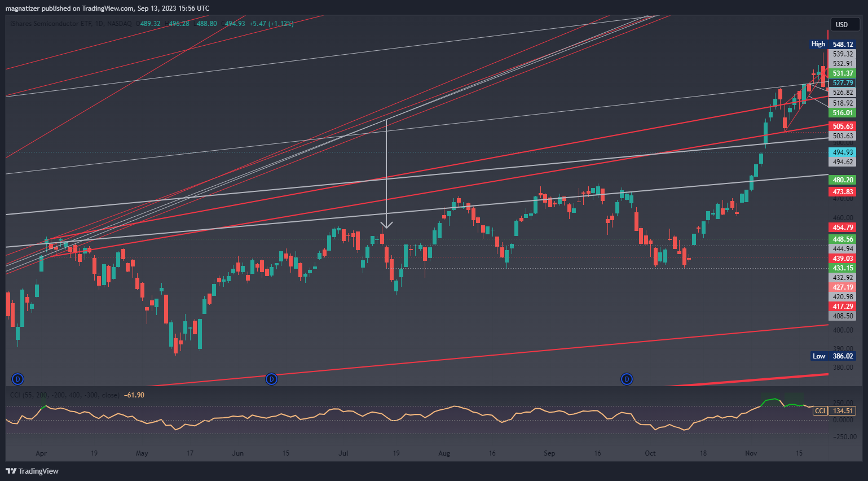
Task: Click the white arrowhead pointing down near July
Action: (x=386, y=225)
